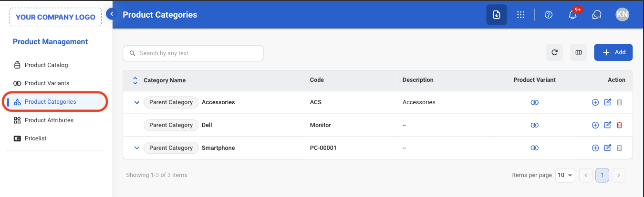The height and width of the screenshot is (197, 644).
Task: Go to previous page arrow
Action: (x=586, y=175)
